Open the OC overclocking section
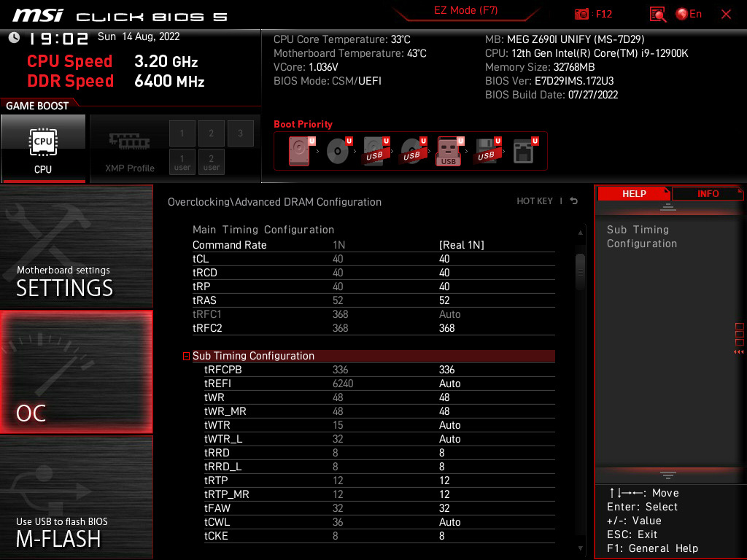 coord(76,372)
